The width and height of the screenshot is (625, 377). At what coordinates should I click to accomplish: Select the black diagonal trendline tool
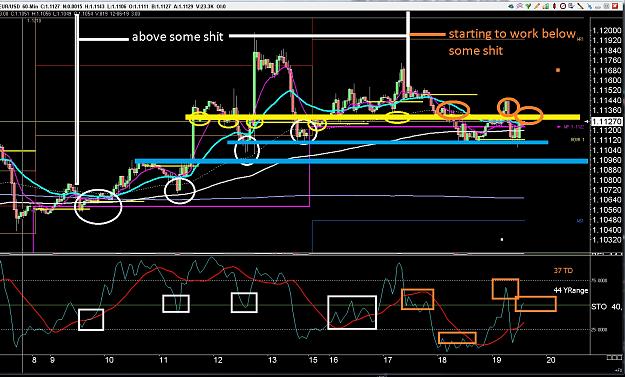[580, 6]
